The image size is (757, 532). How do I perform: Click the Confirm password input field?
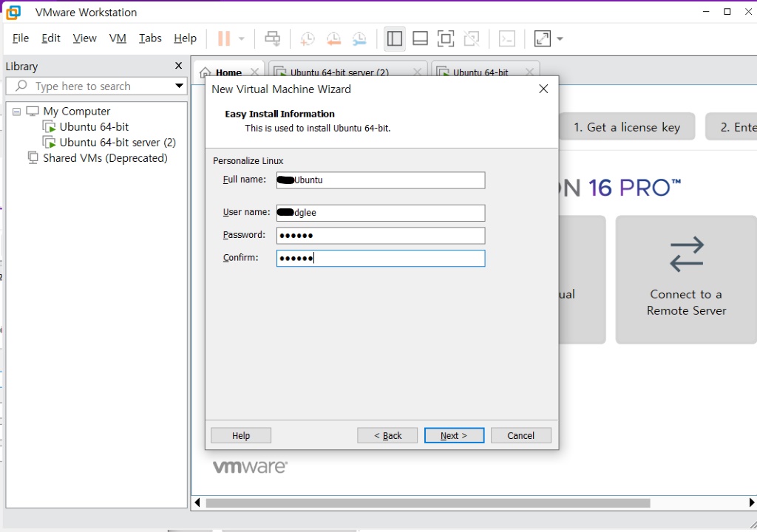[x=381, y=259]
